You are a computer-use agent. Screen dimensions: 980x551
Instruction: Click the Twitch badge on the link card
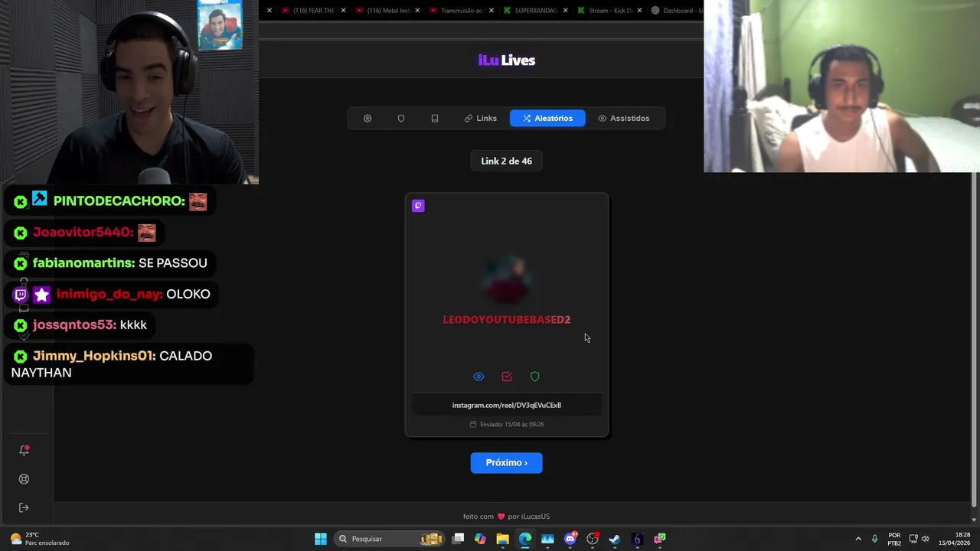418,206
